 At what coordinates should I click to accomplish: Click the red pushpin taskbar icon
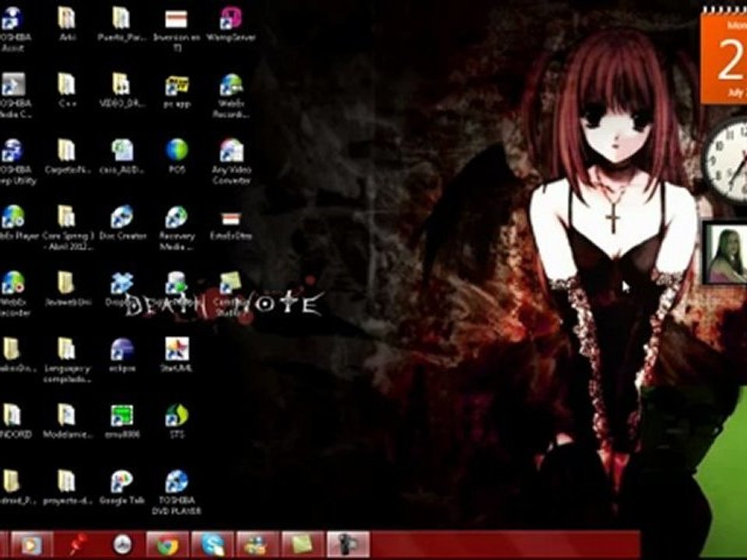(78, 544)
